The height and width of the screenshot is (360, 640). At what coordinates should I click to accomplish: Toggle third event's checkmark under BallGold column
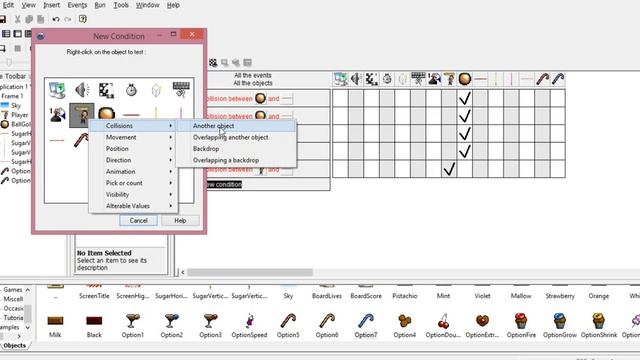point(464,134)
